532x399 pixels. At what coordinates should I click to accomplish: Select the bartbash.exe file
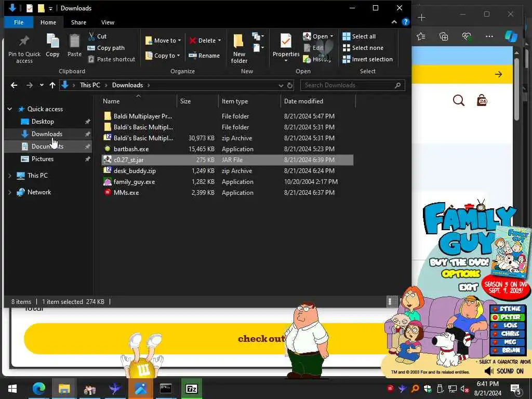coord(131,149)
